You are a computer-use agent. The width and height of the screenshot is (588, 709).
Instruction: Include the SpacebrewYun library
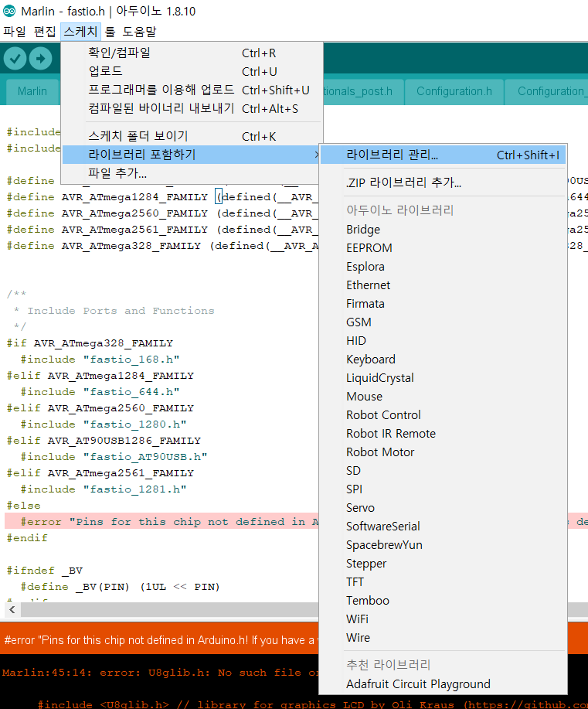[x=443, y=544]
